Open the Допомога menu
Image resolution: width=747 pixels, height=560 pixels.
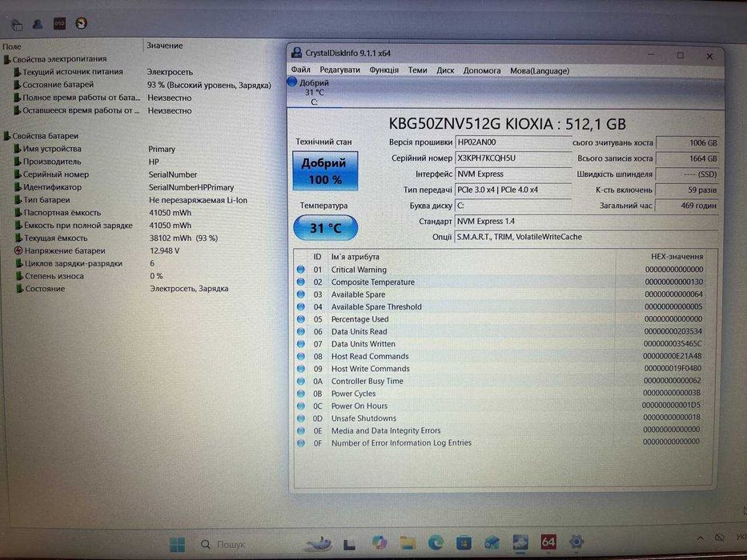tap(482, 70)
